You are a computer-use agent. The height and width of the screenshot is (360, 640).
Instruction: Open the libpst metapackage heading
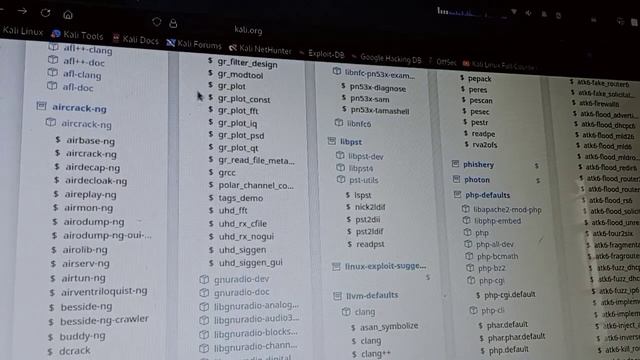tap(351, 142)
